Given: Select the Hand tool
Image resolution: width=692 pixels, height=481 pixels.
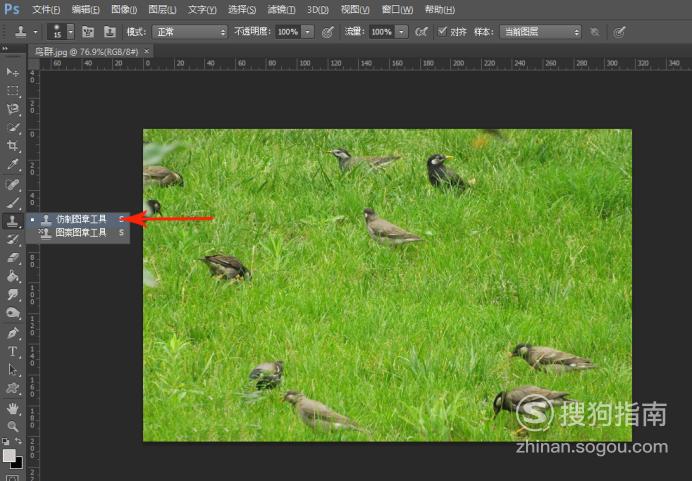Looking at the screenshot, I should [x=12, y=409].
